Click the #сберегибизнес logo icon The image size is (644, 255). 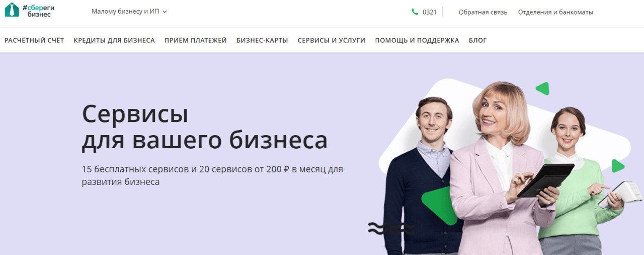coord(12,10)
